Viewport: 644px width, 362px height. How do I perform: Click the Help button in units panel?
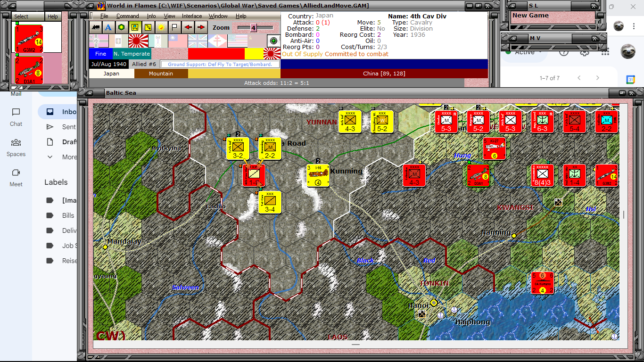pos(53,16)
